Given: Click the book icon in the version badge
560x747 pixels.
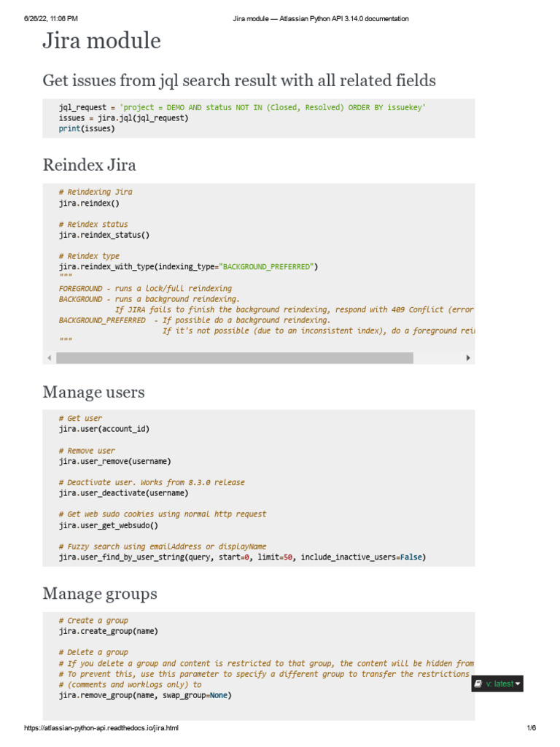Looking at the screenshot, I should tap(478, 684).
